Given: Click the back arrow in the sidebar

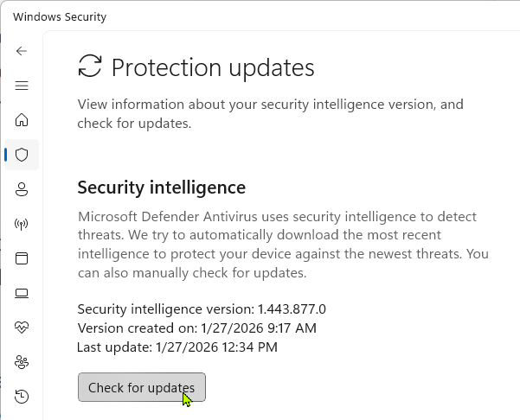Looking at the screenshot, I should pos(22,51).
